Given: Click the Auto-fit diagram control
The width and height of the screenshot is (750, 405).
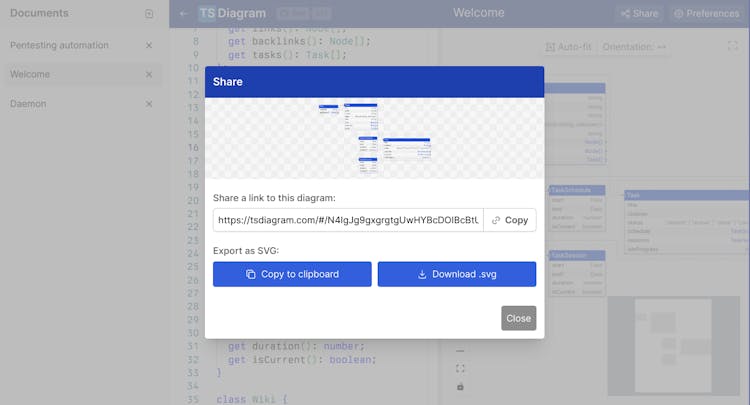Looking at the screenshot, I should (568, 47).
